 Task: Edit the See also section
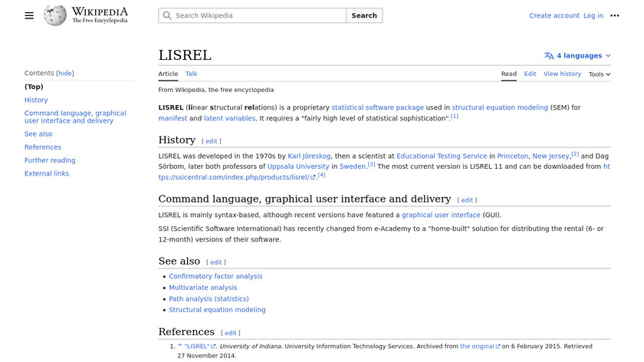click(x=215, y=262)
